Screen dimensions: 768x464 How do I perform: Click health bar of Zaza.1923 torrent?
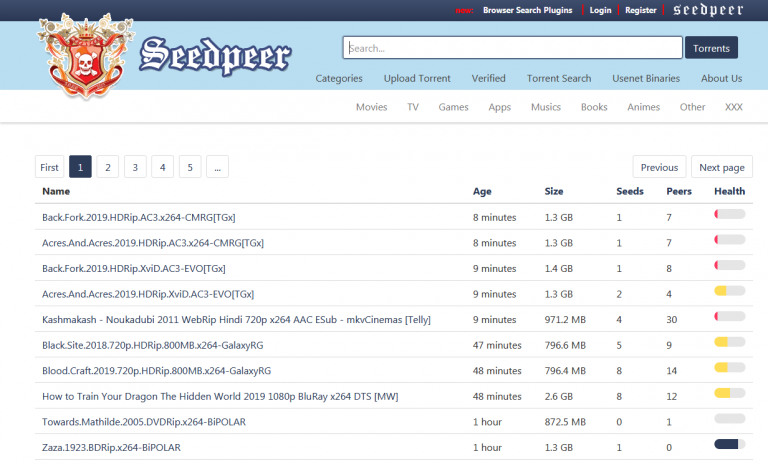click(x=729, y=445)
